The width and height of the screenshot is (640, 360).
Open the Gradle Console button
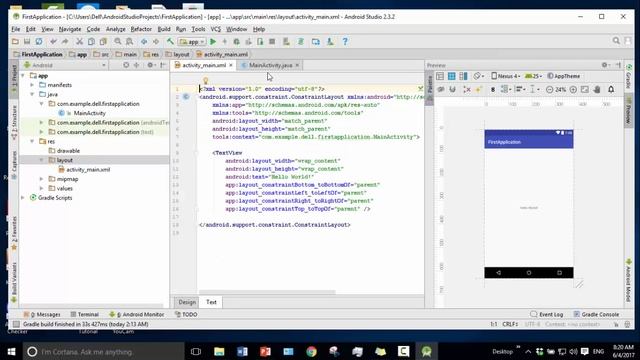click(596, 314)
